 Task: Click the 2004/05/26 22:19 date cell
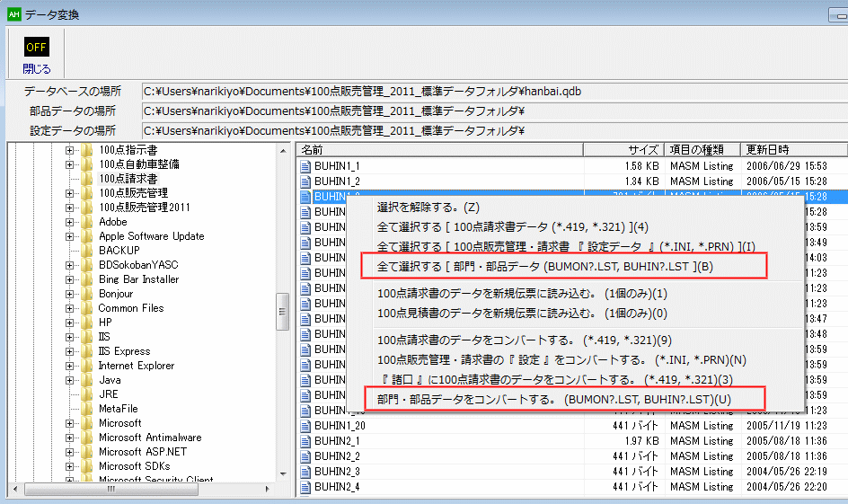coord(786,471)
